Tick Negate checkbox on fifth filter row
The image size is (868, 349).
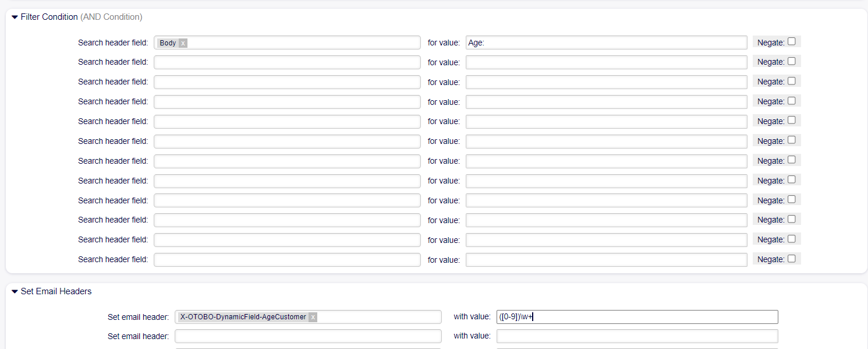click(x=791, y=121)
